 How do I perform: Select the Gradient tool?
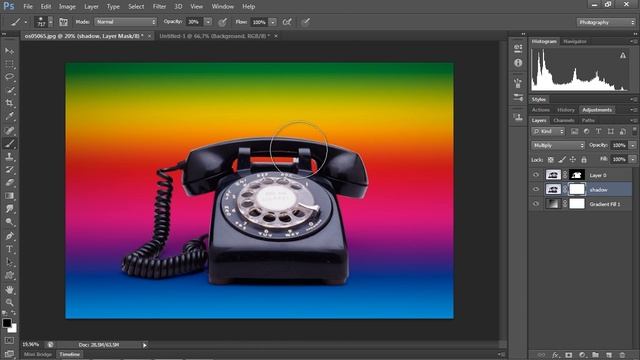[x=9, y=196]
